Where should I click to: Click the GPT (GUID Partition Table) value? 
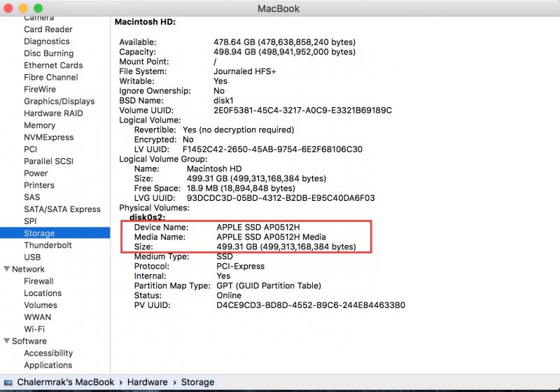point(269,286)
